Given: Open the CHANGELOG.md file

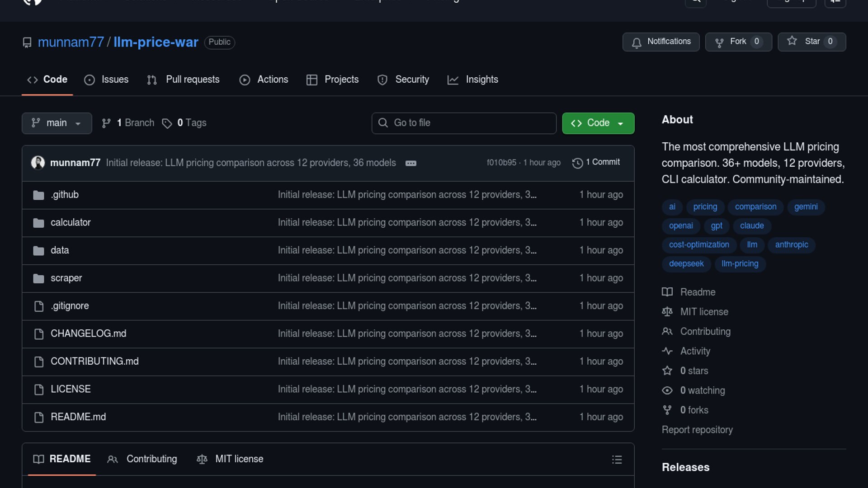Looking at the screenshot, I should coord(89,333).
